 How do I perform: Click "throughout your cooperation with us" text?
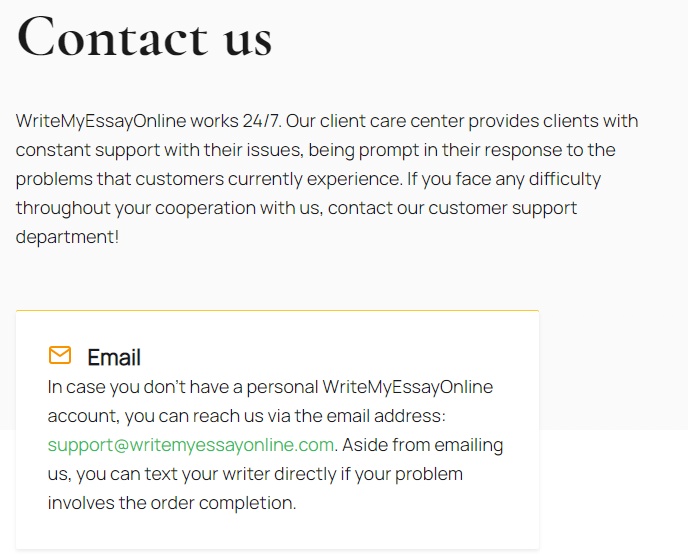pos(168,208)
